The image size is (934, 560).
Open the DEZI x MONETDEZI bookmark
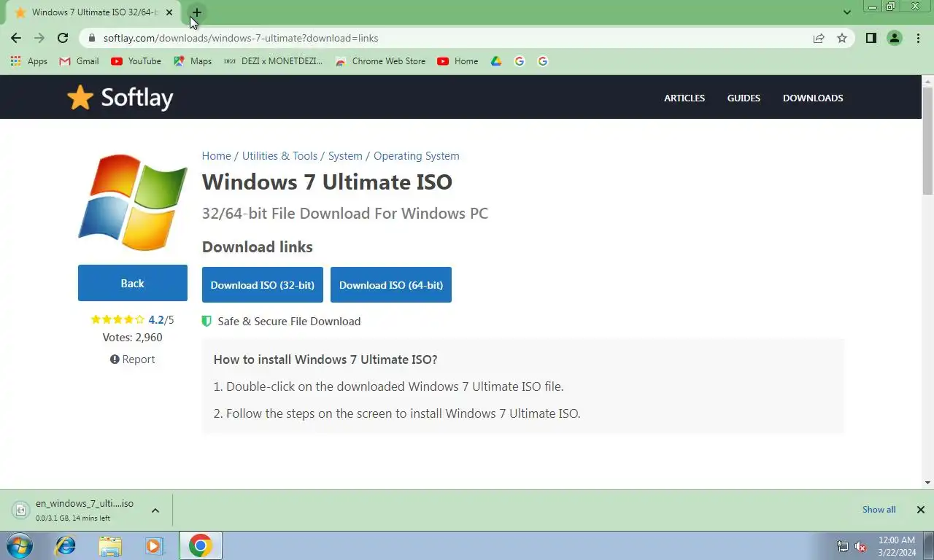[273, 61]
